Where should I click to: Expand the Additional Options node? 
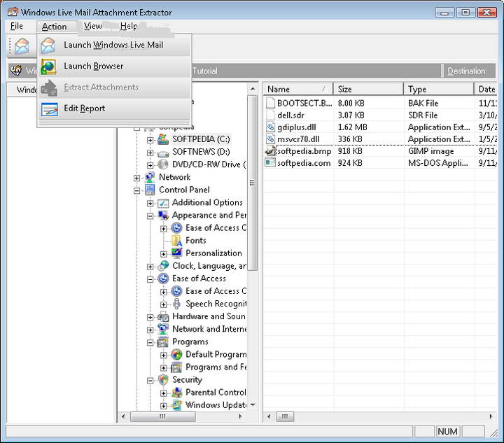(x=150, y=204)
